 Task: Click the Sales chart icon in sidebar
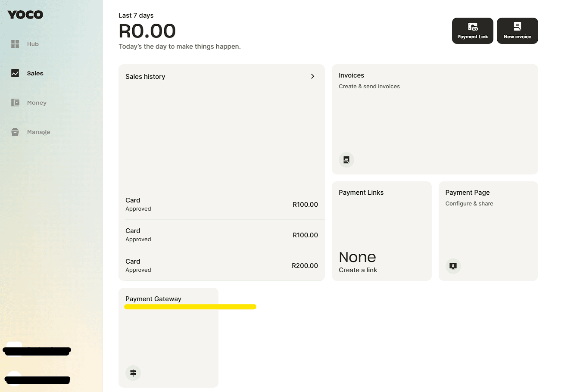coord(15,73)
